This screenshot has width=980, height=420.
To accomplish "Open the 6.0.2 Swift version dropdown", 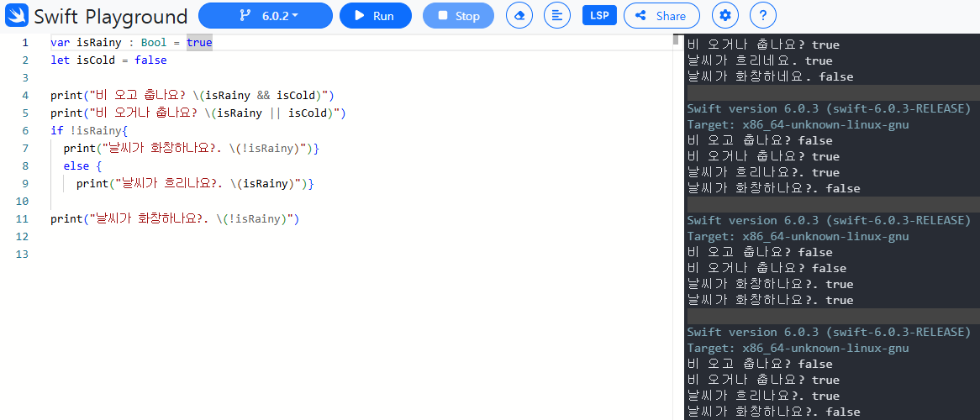I will [266, 16].
